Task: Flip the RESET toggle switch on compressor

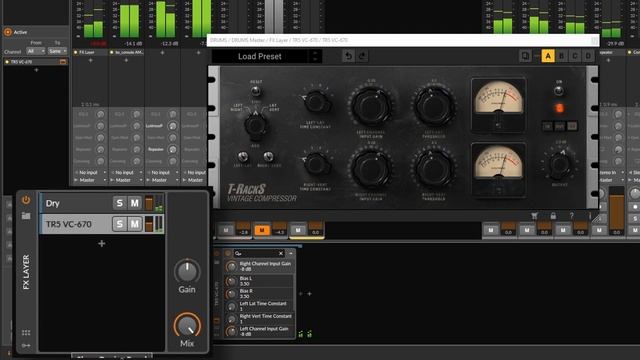Action: (256, 91)
